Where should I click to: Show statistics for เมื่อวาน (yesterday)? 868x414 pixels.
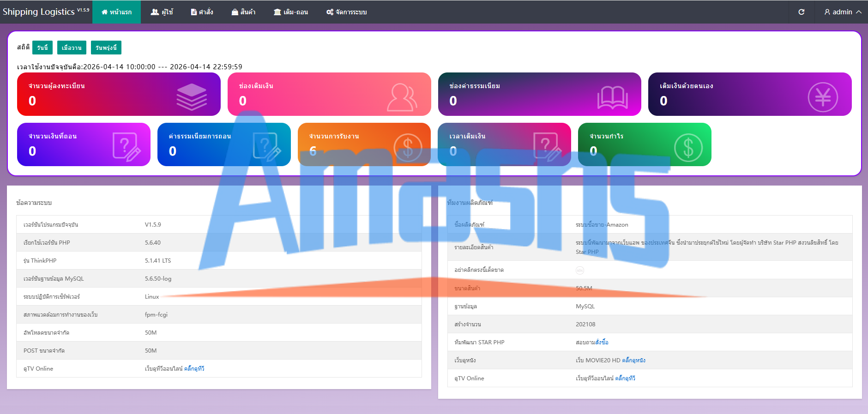click(72, 48)
